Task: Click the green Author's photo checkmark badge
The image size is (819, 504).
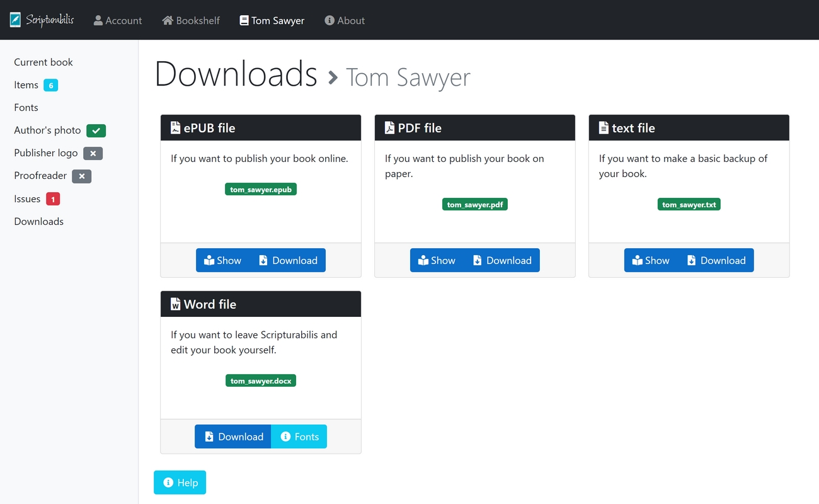Action: pyautogui.click(x=96, y=130)
